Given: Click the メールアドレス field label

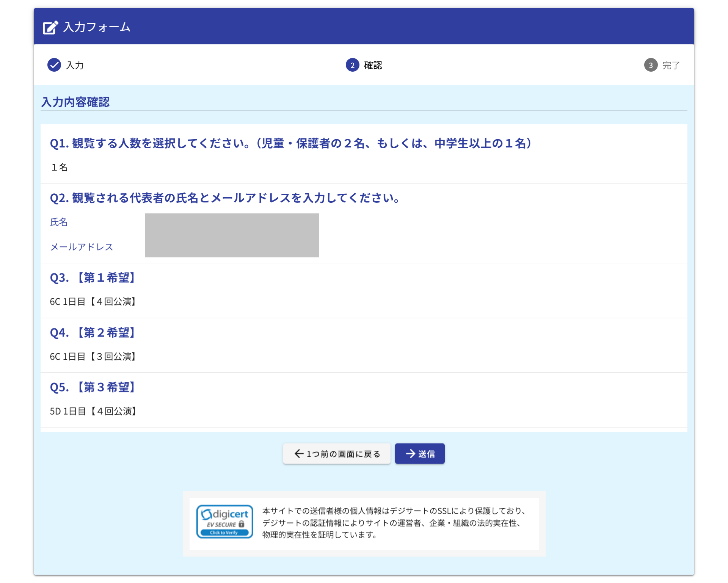Looking at the screenshot, I should [x=82, y=247].
